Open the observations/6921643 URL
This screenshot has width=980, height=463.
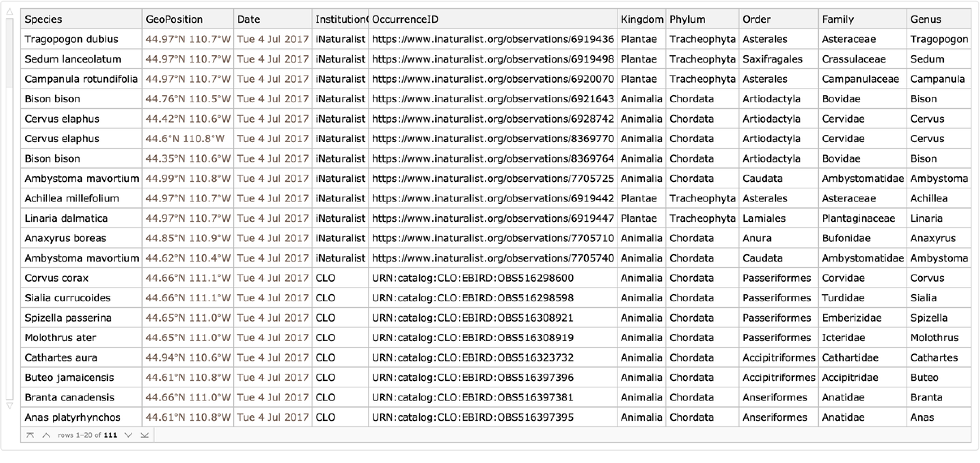point(492,99)
